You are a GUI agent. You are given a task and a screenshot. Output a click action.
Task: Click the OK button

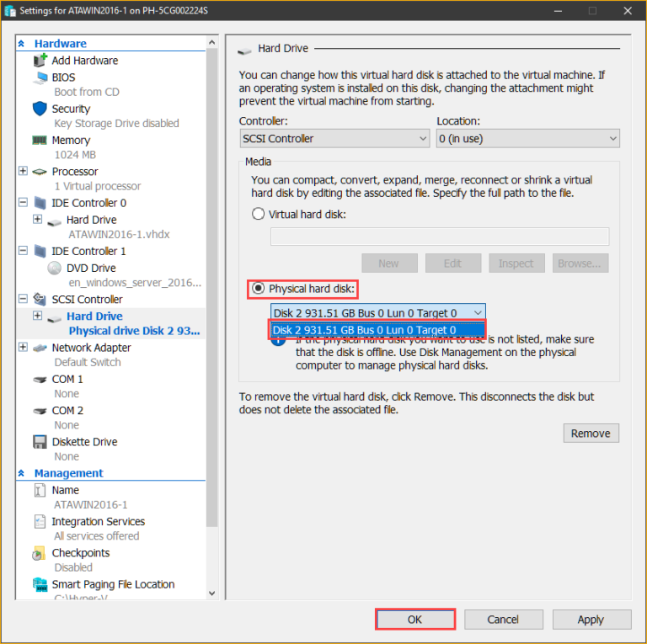(x=414, y=619)
